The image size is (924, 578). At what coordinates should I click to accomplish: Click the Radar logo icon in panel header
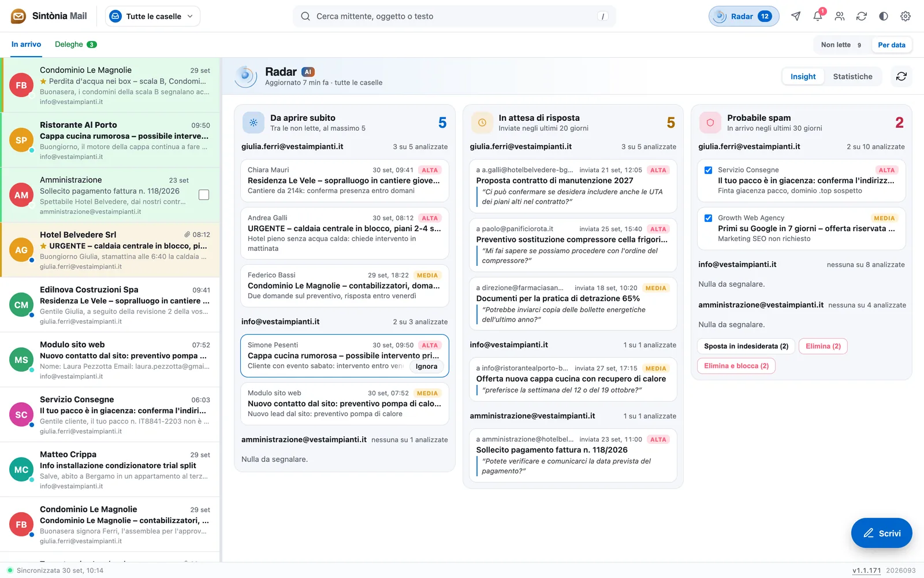[x=245, y=76]
